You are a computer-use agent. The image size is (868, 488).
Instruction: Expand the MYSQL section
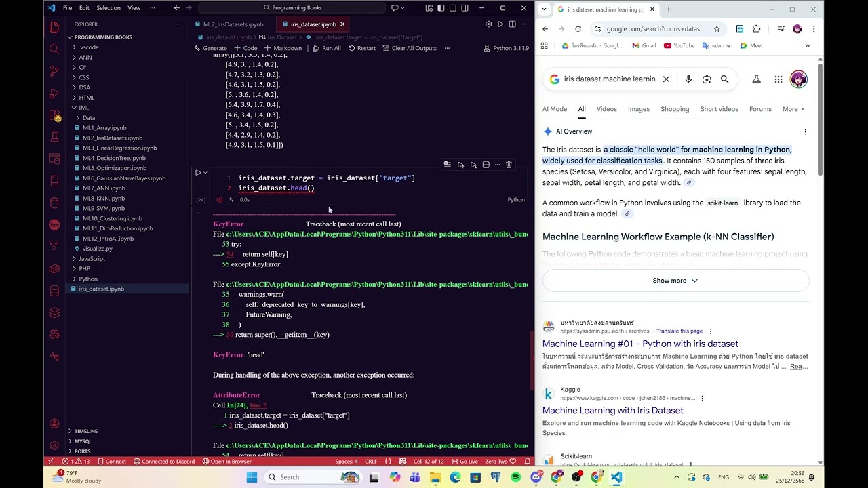pos(83,441)
